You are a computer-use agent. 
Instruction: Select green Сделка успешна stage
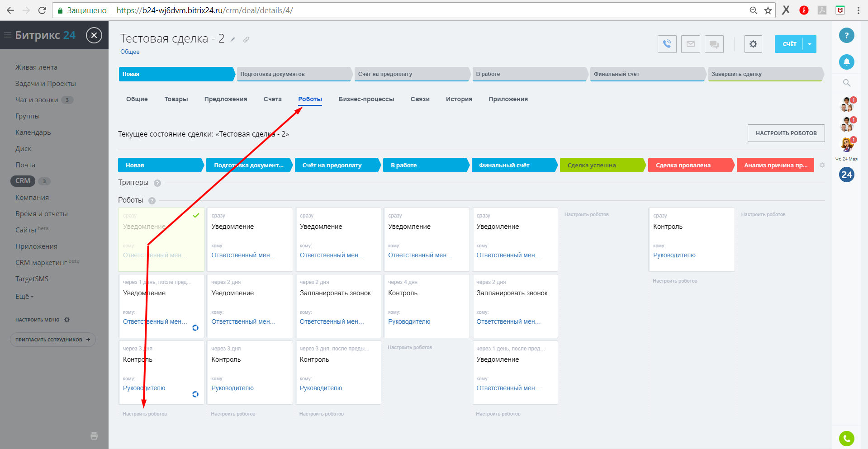click(602, 165)
